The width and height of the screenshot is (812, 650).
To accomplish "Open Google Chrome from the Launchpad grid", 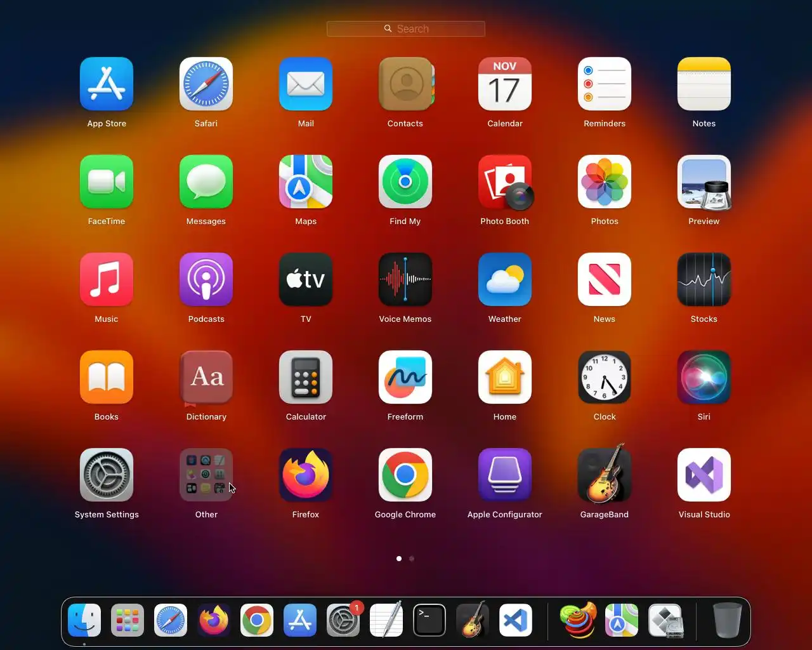I will pyautogui.click(x=405, y=475).
